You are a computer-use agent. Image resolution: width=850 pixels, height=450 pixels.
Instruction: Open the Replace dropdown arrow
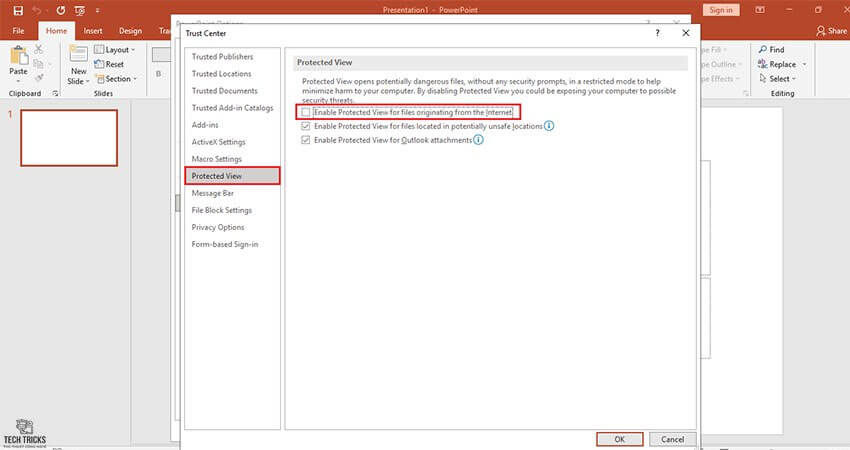(804, 64)
